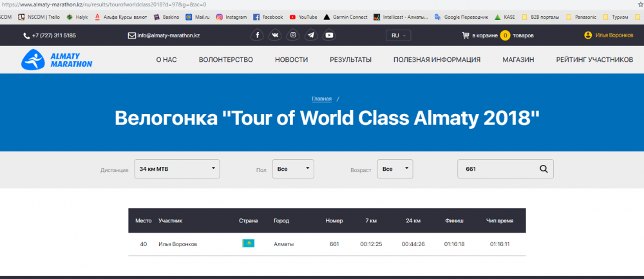Click the Facebook icon in the header
This screenshot has height=279, width=644.
[257, 35]
